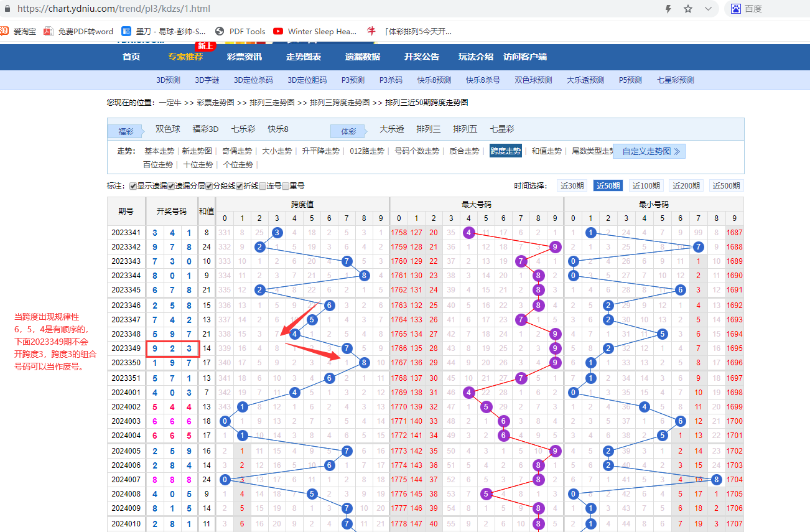Toggle the 折线 checkbox
810x532 pixels.
click(240, 186)
